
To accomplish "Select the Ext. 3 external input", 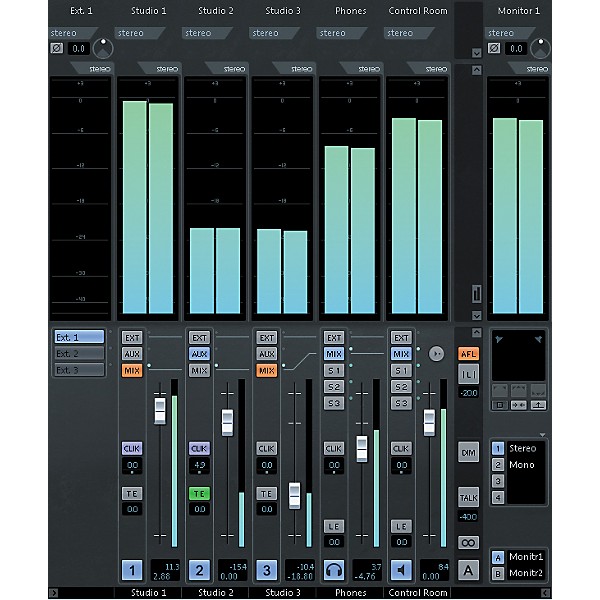I will [79, 370].
